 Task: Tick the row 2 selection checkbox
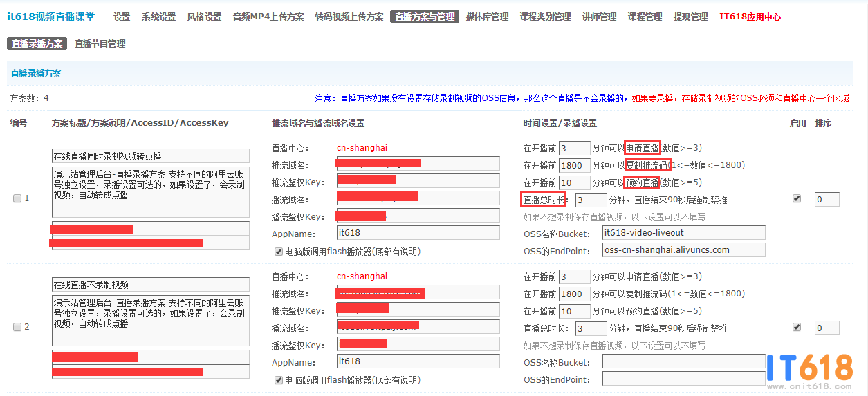(17, 327)
